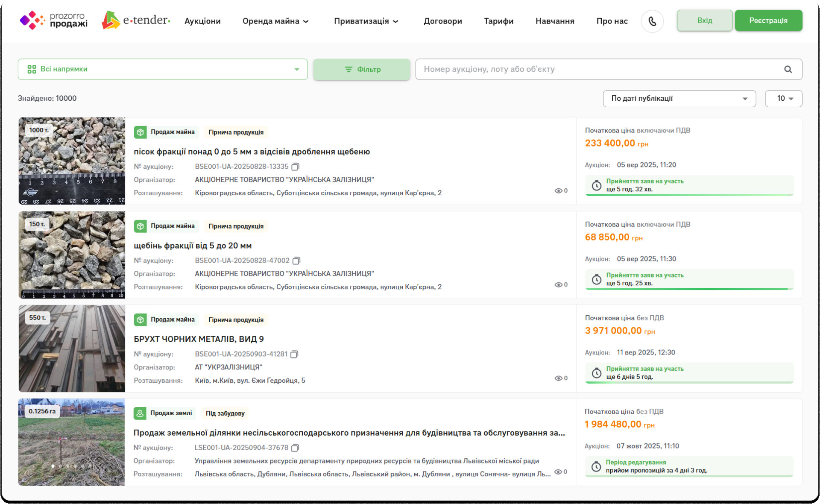Open the По даті публікації sort dropdown
The height and width of the screenshot is (504, 820).
pyautogui.click(x=679, y=99)
